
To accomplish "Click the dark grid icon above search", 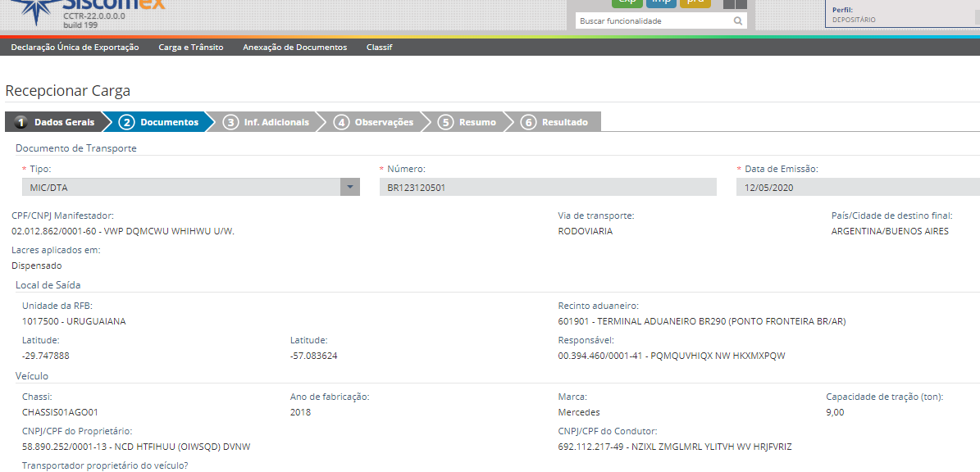I will coord(735,3).
